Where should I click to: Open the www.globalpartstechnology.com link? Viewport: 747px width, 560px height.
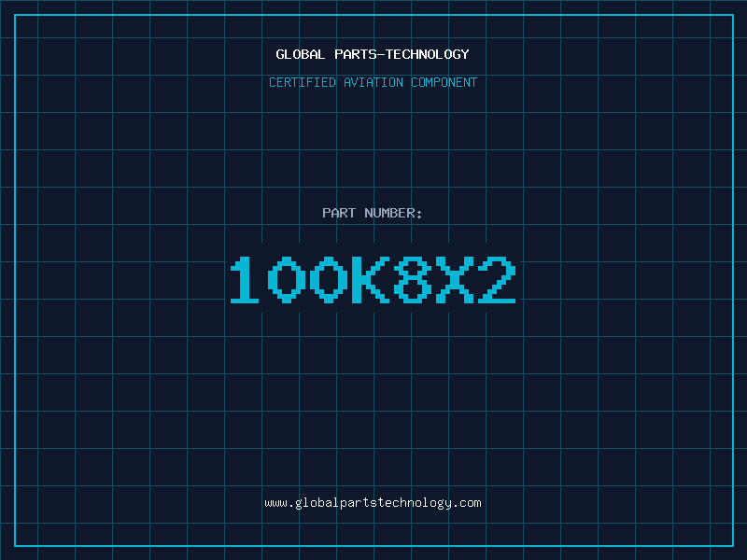click(x=373, y=503)
